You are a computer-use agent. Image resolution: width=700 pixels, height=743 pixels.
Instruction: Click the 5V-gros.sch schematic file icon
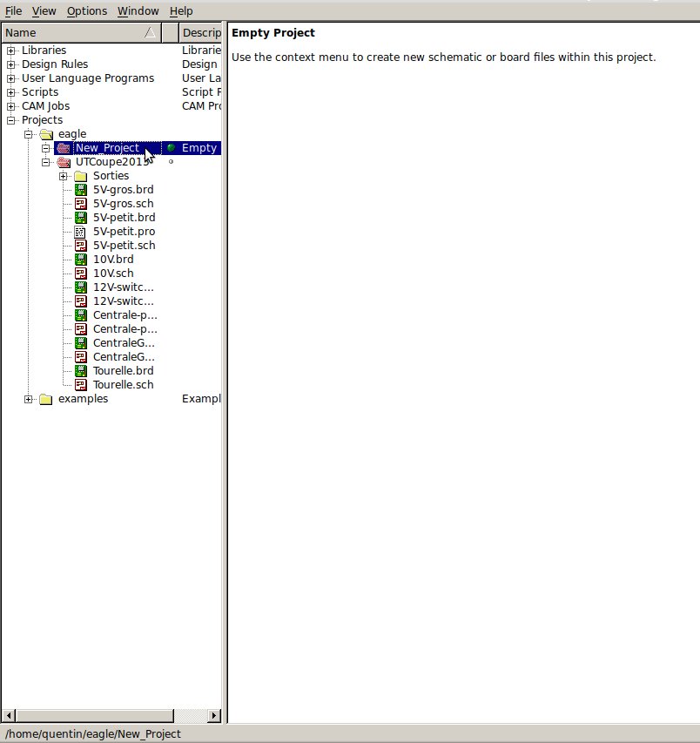[x=81, y=204]
